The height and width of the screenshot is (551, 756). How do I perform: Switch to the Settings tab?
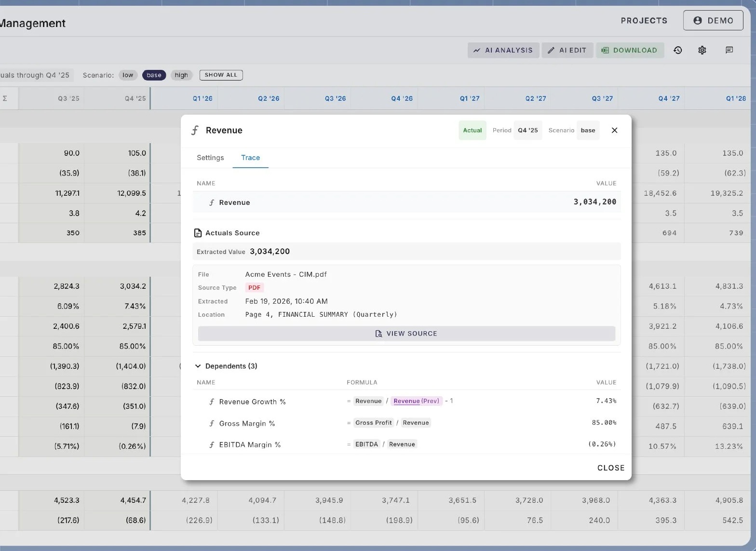[x=210, y=158]
